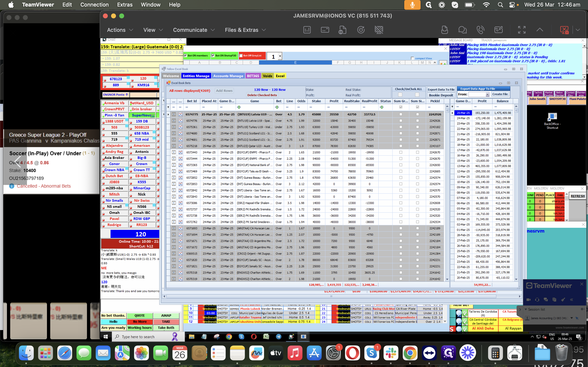Click the red end session lock icon

pyautogui.click(x=564, y=30)
